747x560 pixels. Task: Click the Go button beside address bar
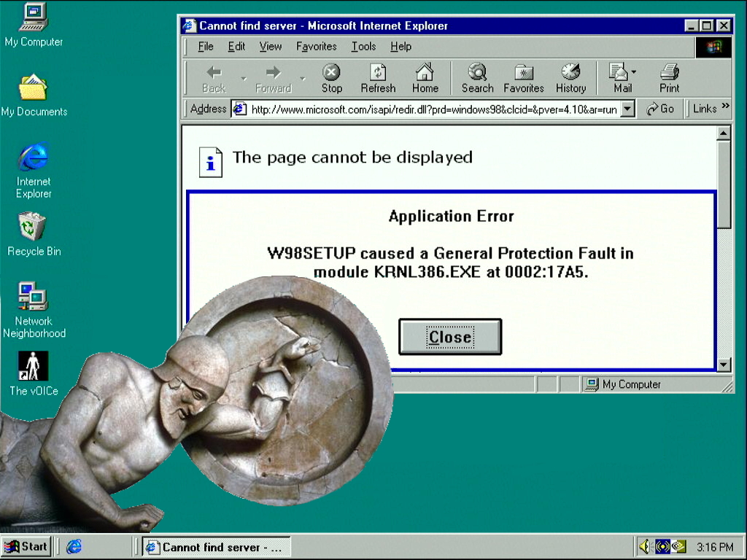pyautogui.click(x=660, y=109)
